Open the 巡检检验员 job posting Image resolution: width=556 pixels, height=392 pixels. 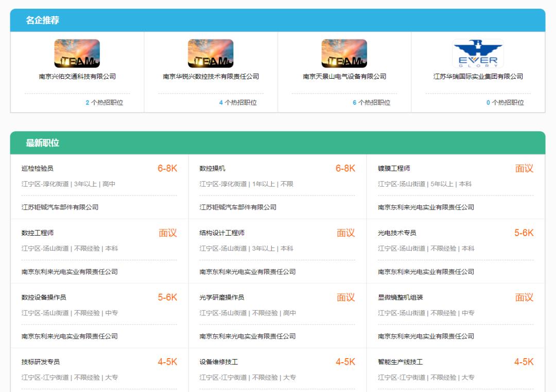click(x=37, y=168)
